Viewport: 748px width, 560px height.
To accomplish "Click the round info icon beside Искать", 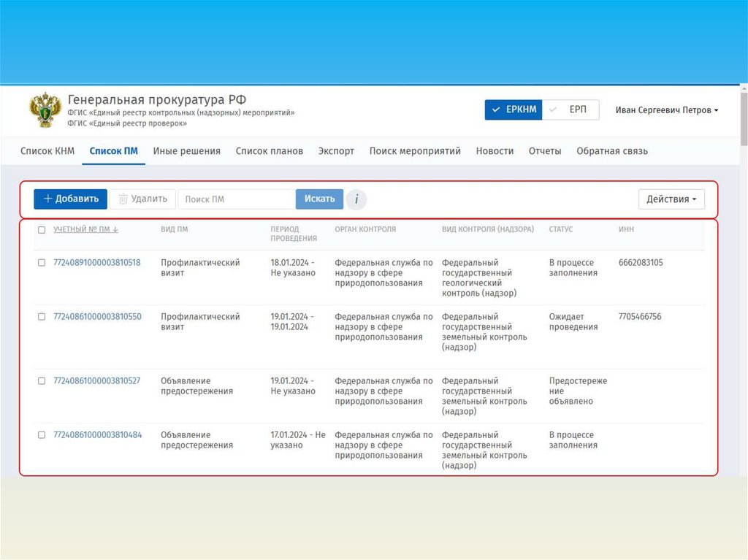I will click(x=356, y=199).
